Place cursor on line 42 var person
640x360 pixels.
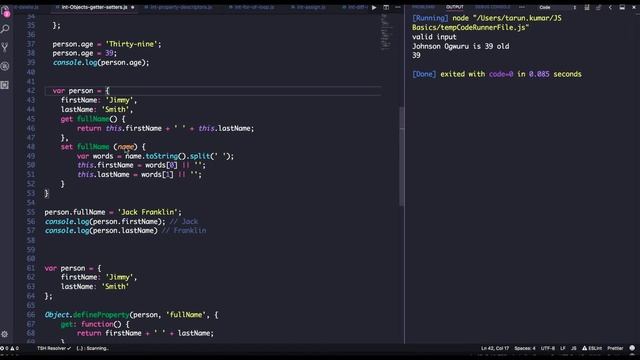coord(81,91)
